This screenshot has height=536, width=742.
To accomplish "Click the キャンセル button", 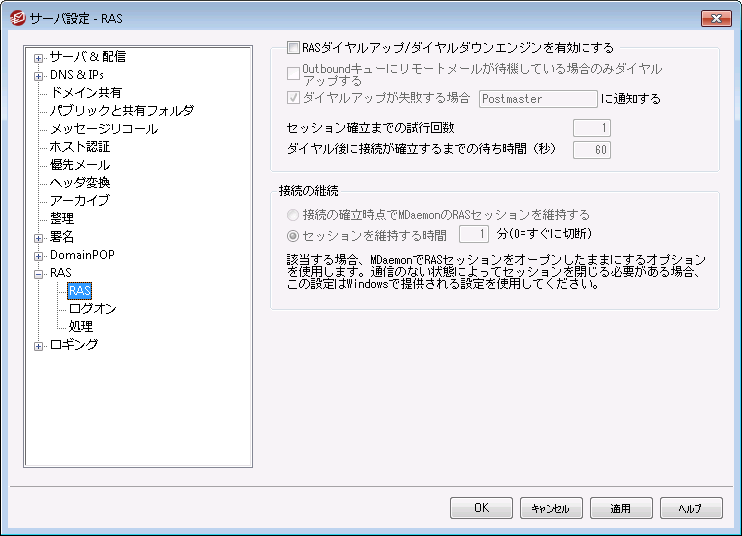I will point(551,508).
